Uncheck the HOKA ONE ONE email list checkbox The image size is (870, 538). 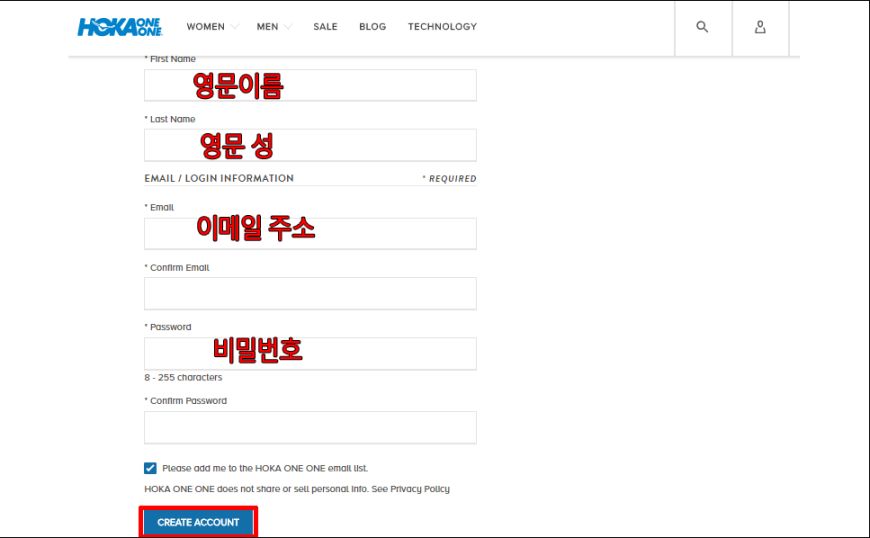tap(150, 468)
